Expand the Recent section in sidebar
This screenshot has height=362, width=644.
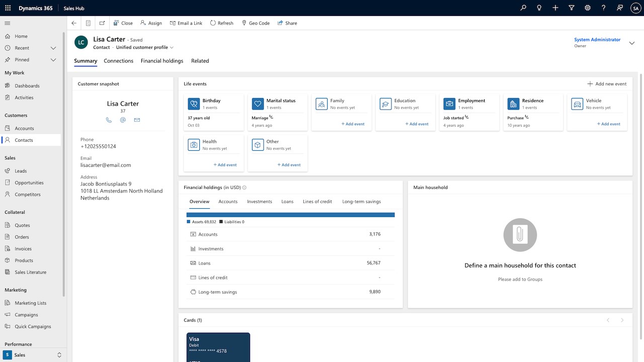click(53, 48)
